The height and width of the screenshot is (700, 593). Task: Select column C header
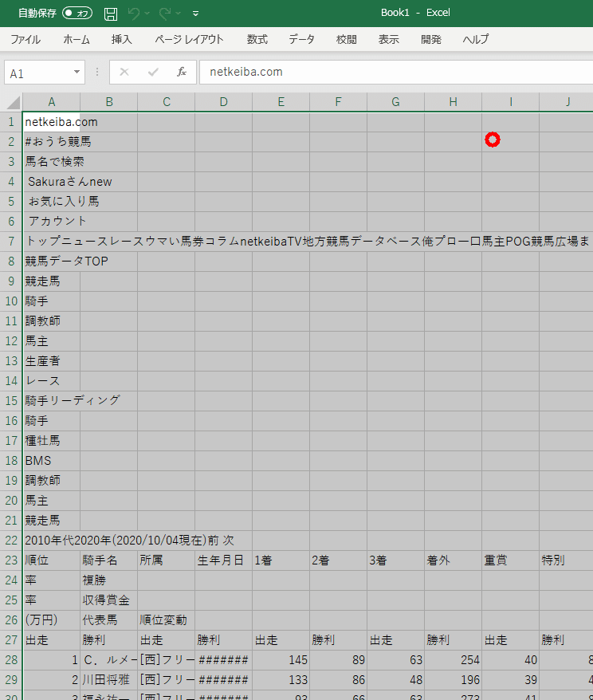(x=167, y=102)
